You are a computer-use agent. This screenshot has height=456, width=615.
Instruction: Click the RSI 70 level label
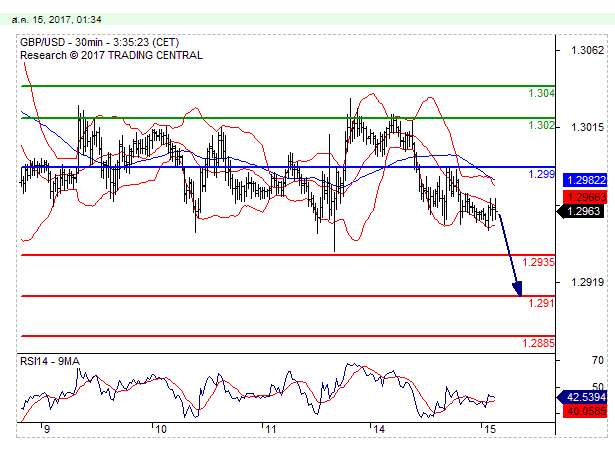coord(598,360)
